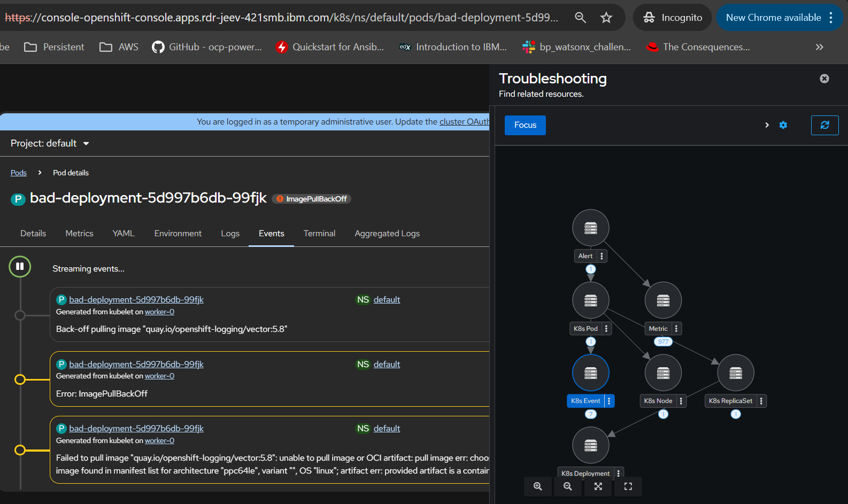Open the YAML tab
Viewport: 848px width, 504px height.
124,234
